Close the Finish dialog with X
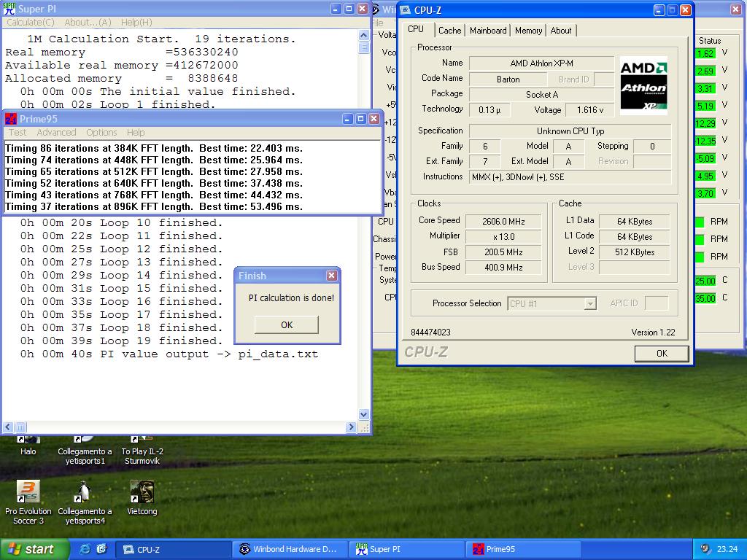 (332, 275)
